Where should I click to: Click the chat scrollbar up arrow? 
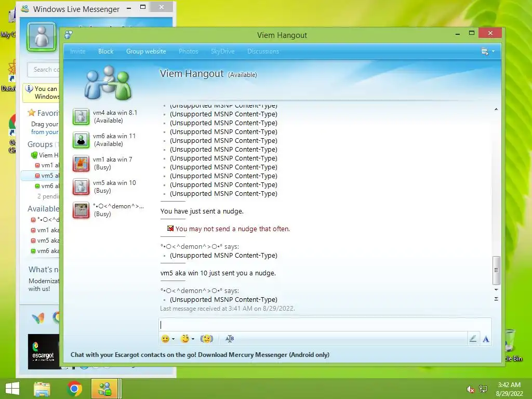click(x=496, y=109)
